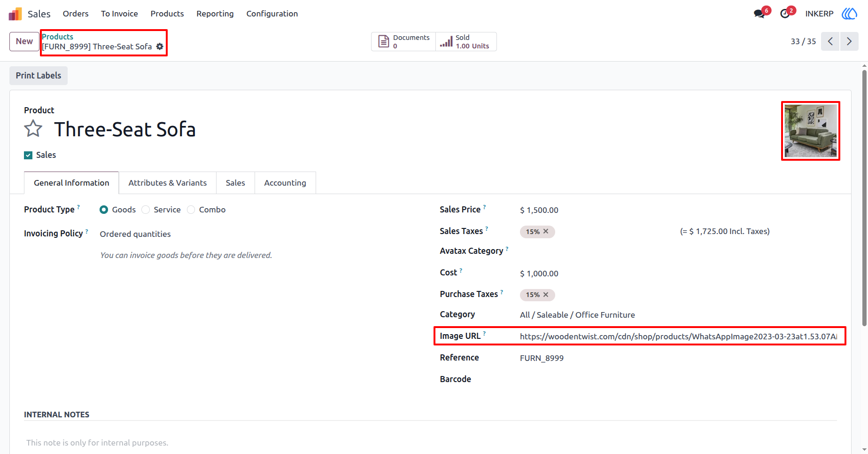Select the Combo product type

tap(191, 210)
